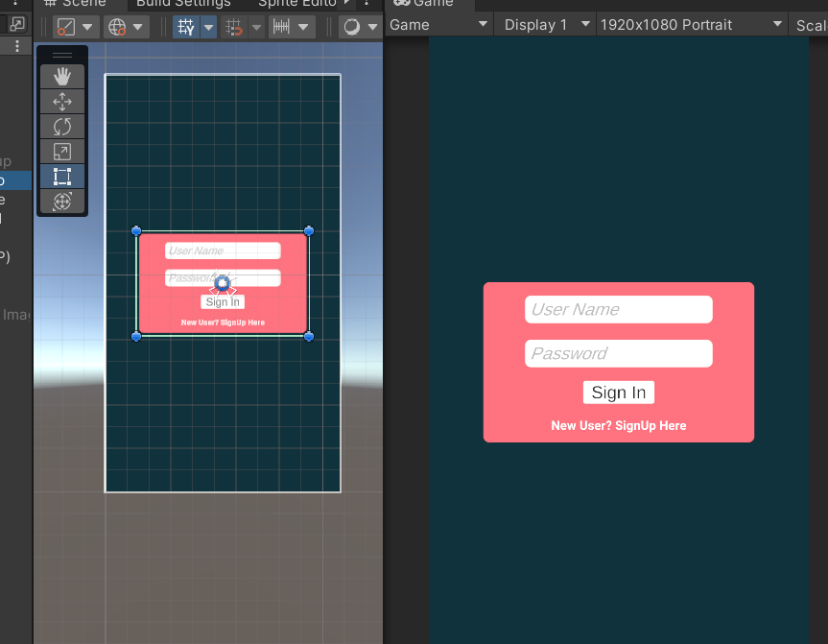Open 1920x1080 Portrait resolution dropdown
Image resolution: width=828 pixels, height=644 pixels.
(691, 24)
